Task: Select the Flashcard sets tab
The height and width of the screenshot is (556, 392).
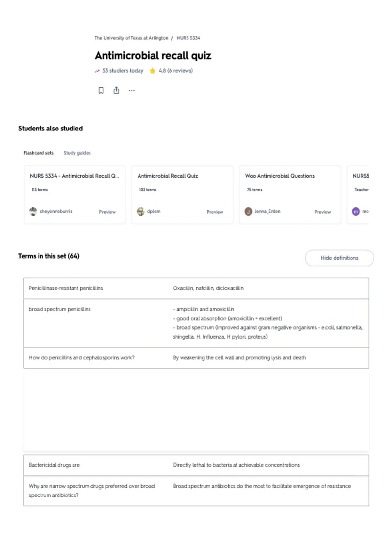Action: 38,153
